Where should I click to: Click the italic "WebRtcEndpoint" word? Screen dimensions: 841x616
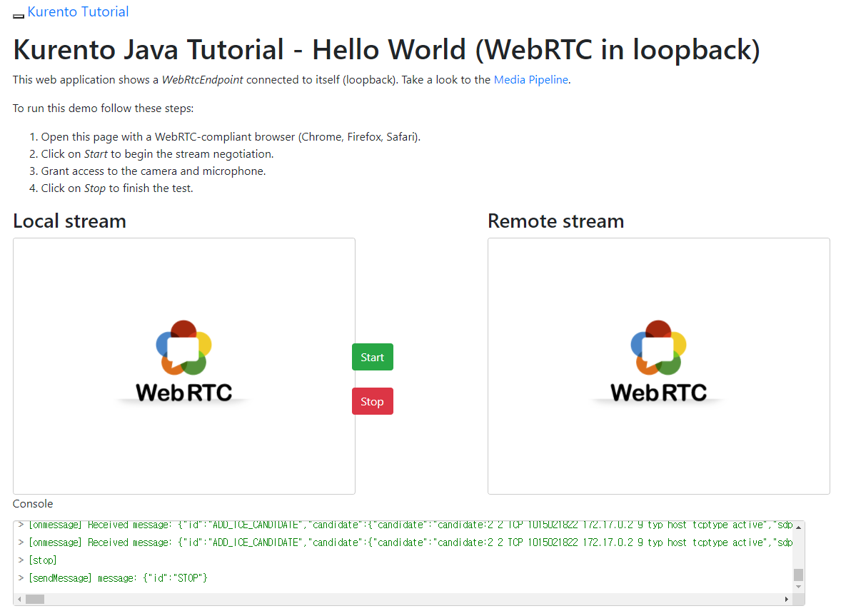click(202, 80)
